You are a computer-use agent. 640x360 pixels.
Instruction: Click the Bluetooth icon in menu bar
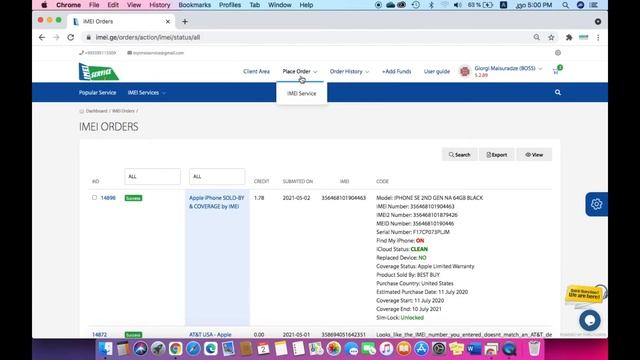point(431,5)
